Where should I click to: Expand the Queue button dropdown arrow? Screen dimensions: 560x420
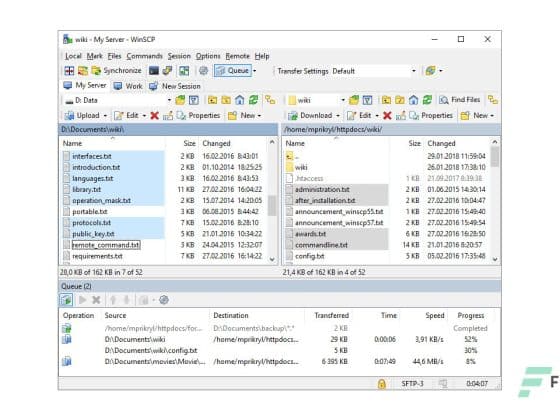pyautogui.click(x=255, y=71)
